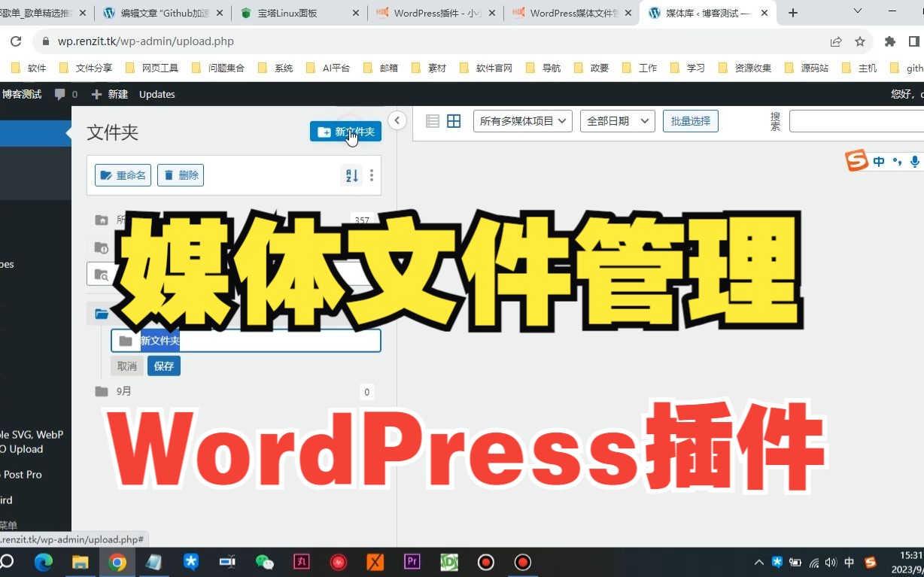
Task: Open the 软件 bookmark folder
Action: [x=29, y=68]
